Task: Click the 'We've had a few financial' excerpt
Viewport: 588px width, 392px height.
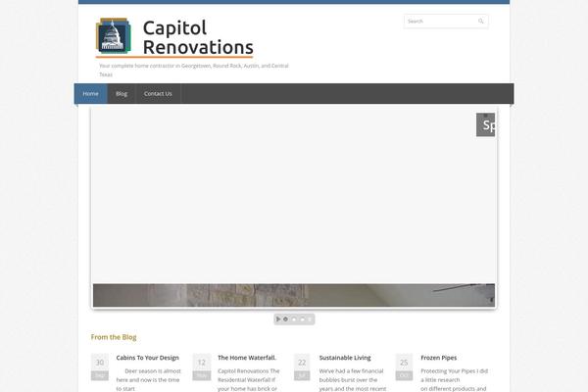Action: (353, 379)
